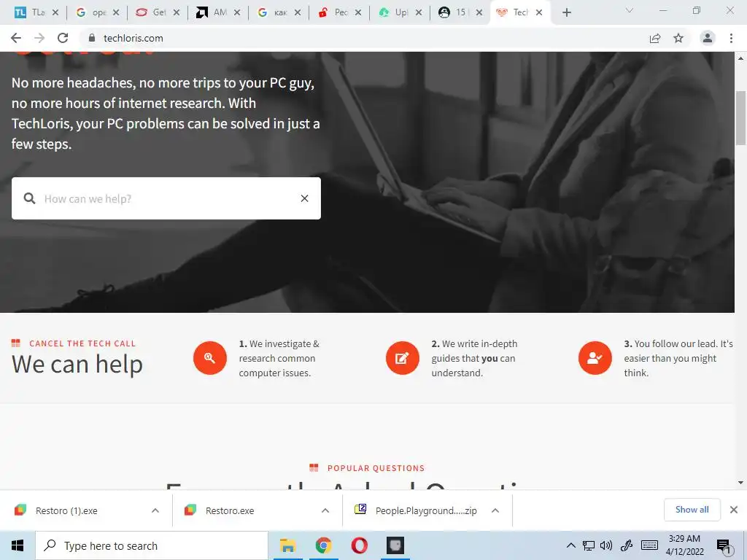This screenshot has height=560, width=747.
Task: Open File Explorer from the taskbar
Action: [287, 545]
